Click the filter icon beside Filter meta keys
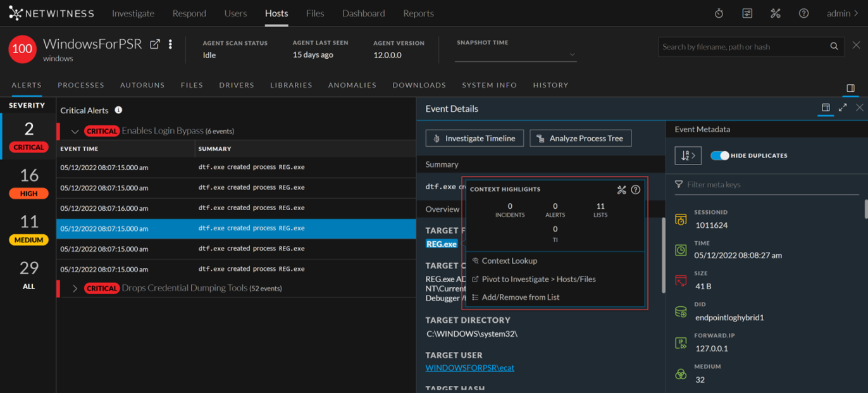Screen dimensions: 868x393 [x=678, y=184]
